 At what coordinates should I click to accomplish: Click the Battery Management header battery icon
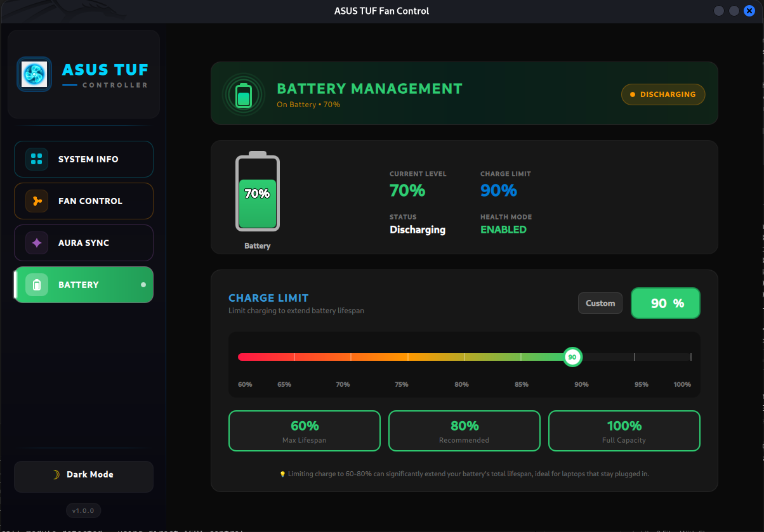click(244, 94)
